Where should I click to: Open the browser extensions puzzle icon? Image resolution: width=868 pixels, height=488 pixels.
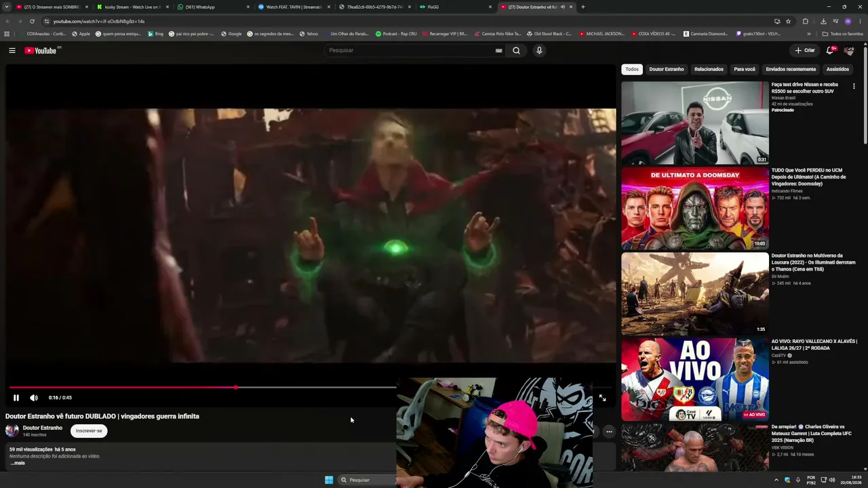[x=806, y=21]
